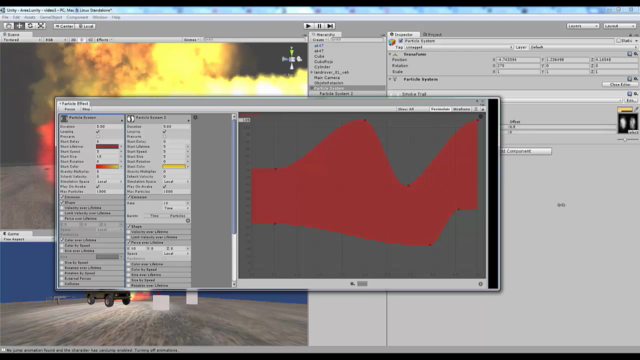Click the curve editor top-right round icon

[x=481, y=116]
